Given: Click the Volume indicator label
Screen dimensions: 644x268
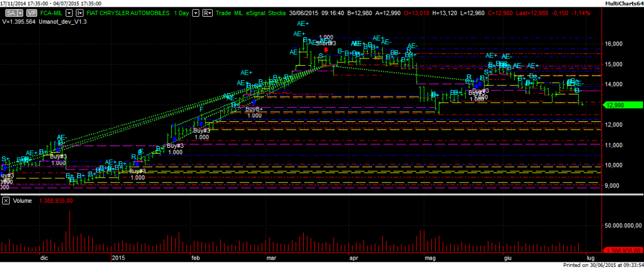Looking at the screenshot, I should [22, 200].
